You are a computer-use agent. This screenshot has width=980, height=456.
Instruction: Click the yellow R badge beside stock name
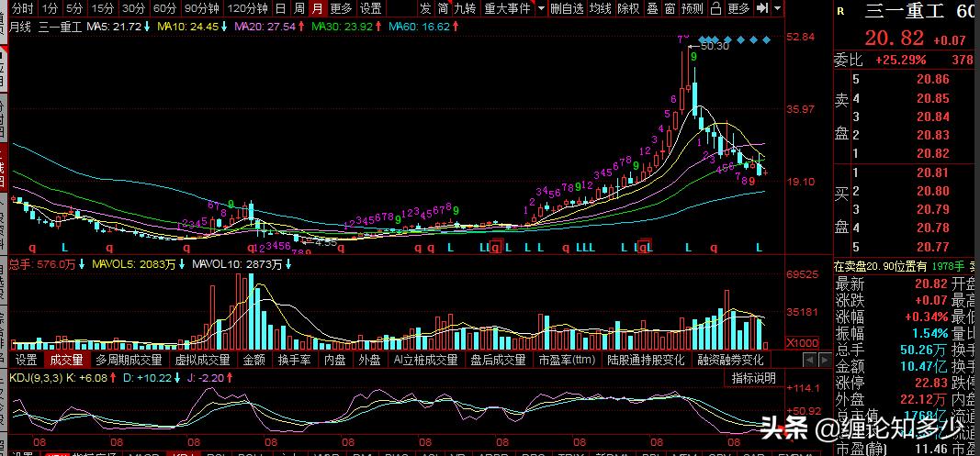click(x=839, y=12)
